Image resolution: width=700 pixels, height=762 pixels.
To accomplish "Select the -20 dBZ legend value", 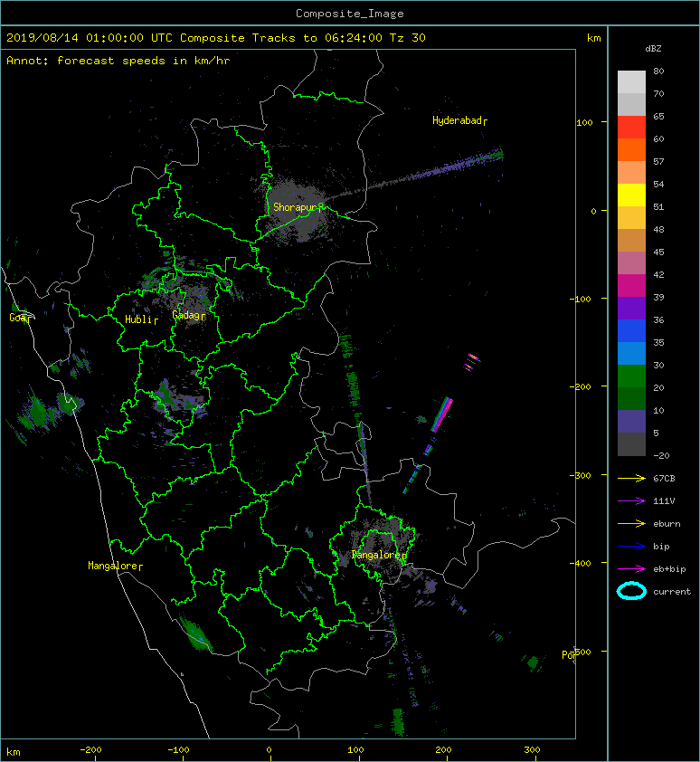I will tap(661, 456).
